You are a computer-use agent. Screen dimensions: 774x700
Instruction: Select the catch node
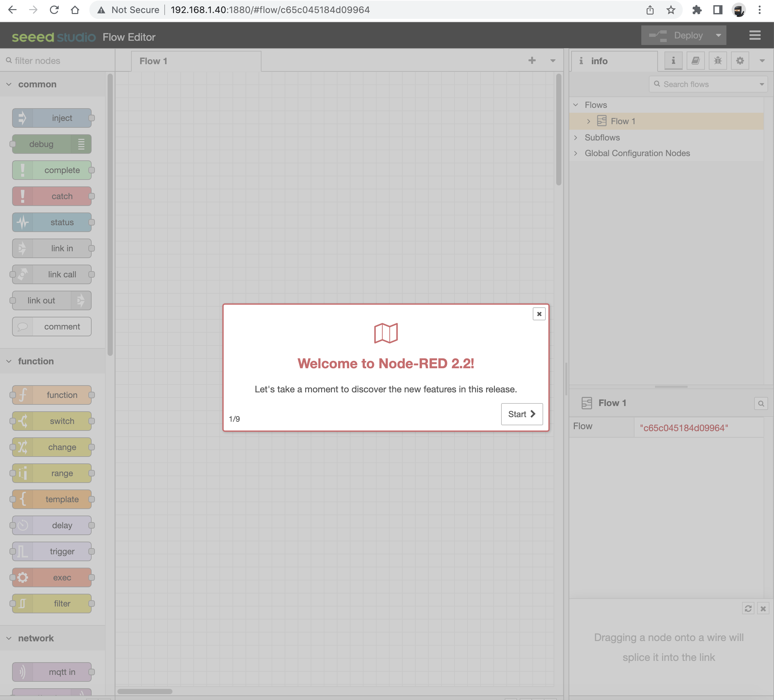click(x=52, y=196)
